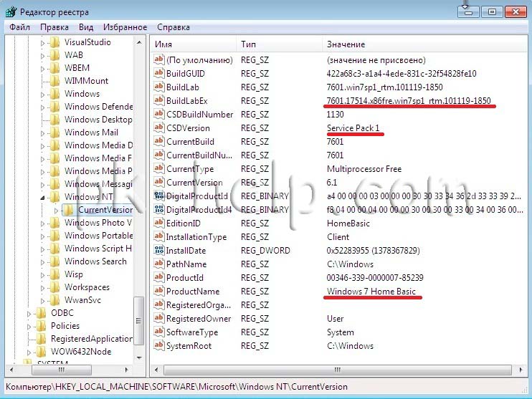Click the VisualStudio folder icon

coord(54,42)
